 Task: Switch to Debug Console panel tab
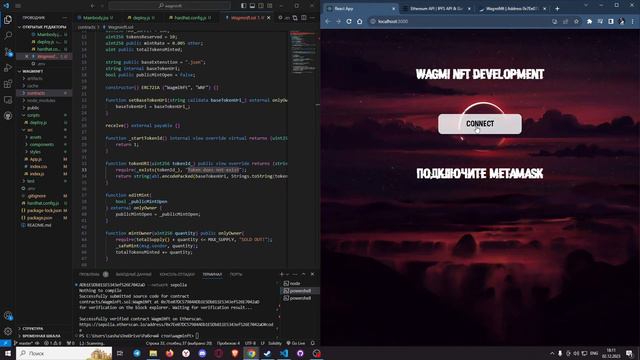177,274
